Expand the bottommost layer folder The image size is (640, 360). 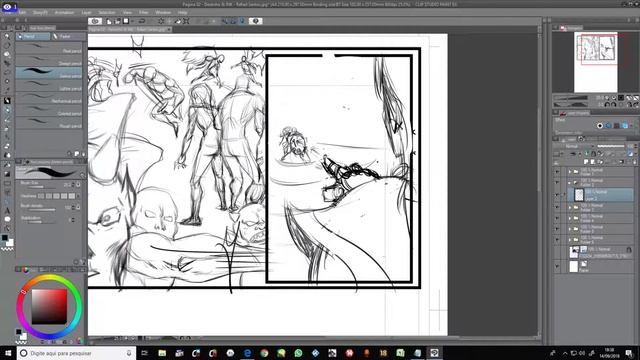(570, 240)
